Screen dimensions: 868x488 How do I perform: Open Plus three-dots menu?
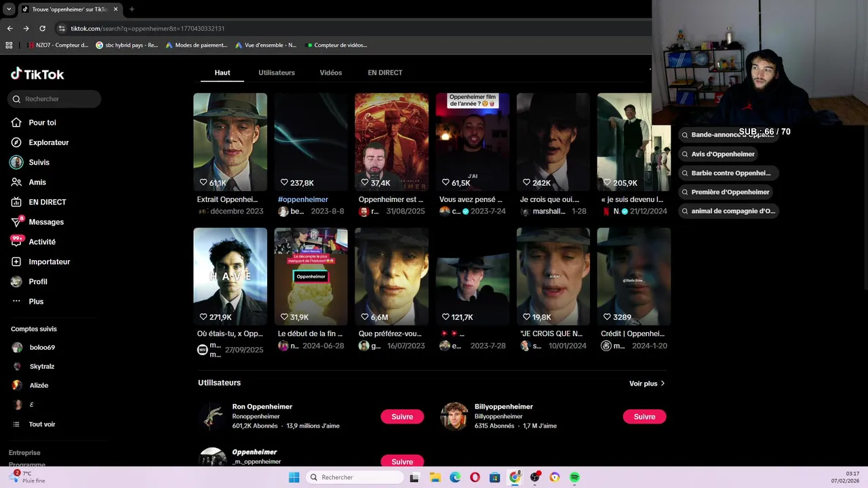pos(16,301)
